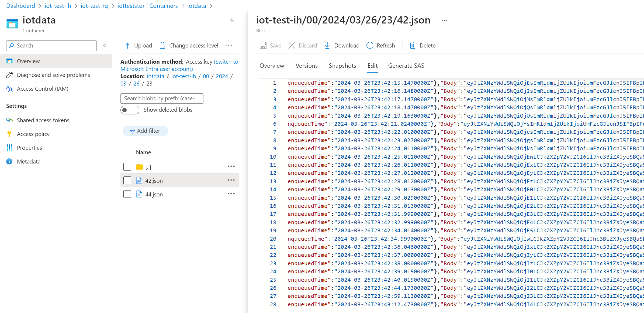Click the Generate SAS tab
The image size is (644, 313).
[x=406, y=65]
